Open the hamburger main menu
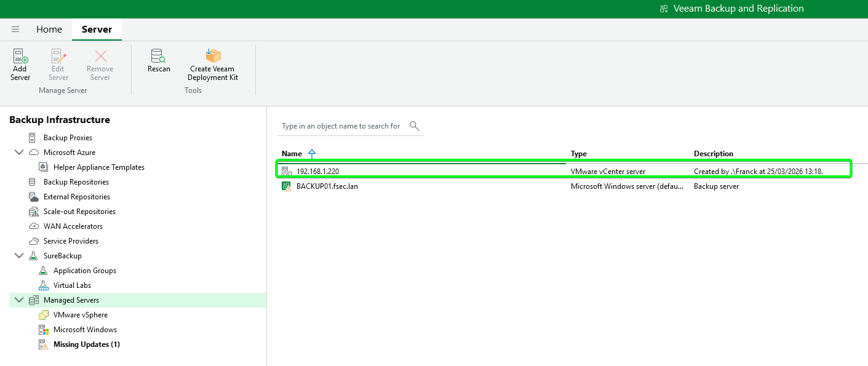 pos(15,30)
